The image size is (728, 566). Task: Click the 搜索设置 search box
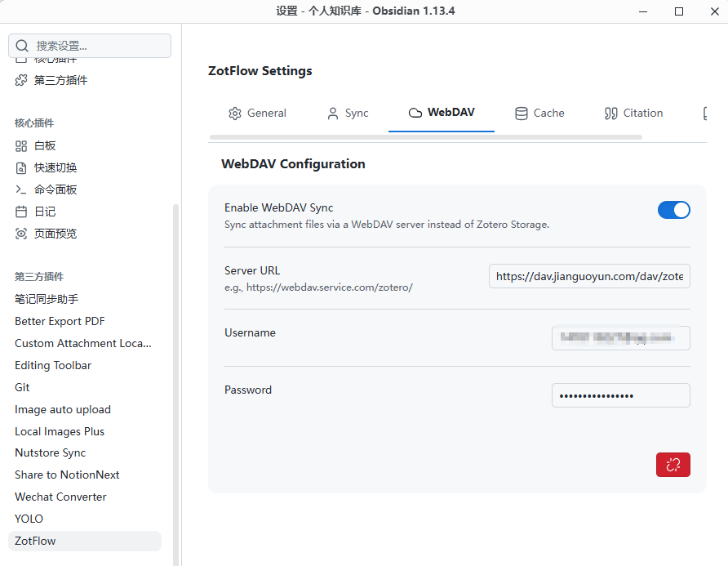90,46
